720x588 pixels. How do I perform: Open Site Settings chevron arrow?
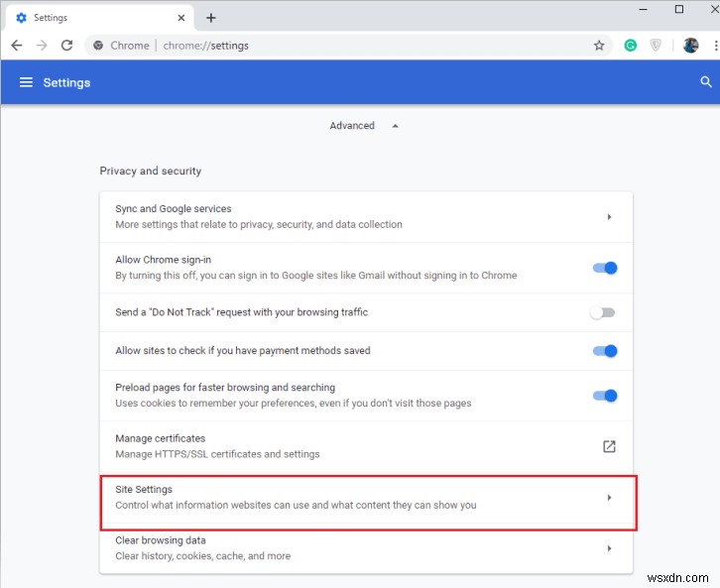[609, 498]
